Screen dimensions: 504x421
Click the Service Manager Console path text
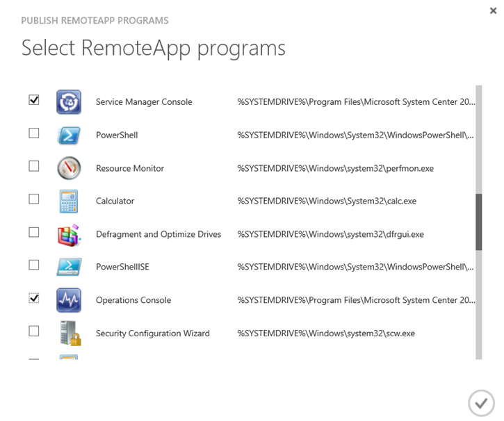(x=356, y=102)
